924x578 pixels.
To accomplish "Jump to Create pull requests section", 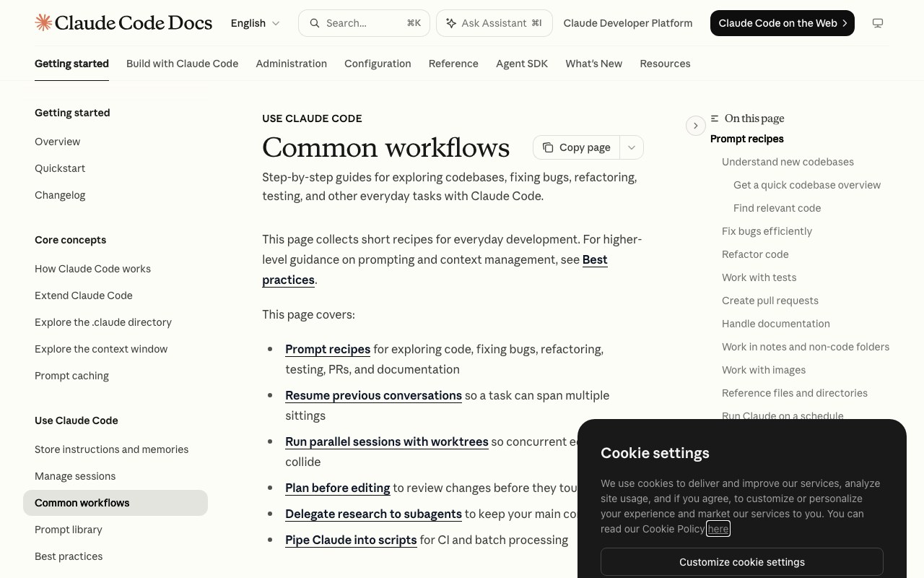I will [x=770, y=301].
